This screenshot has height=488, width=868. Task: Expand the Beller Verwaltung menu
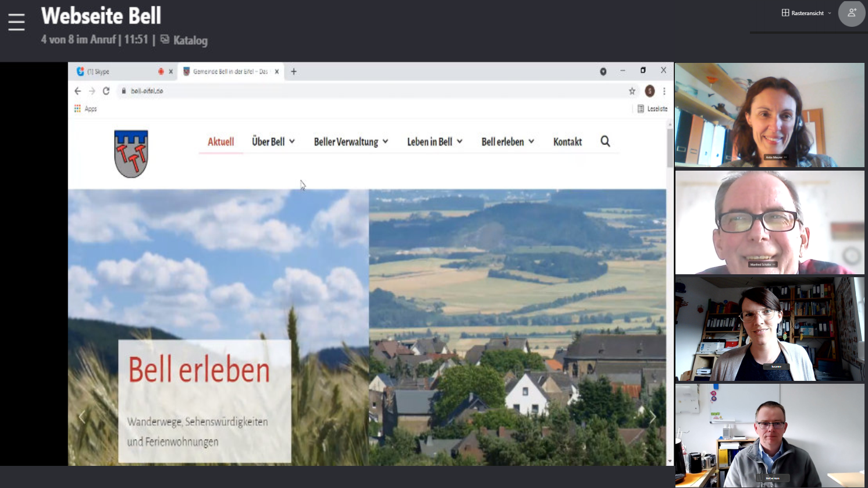(x=351, y=142)
